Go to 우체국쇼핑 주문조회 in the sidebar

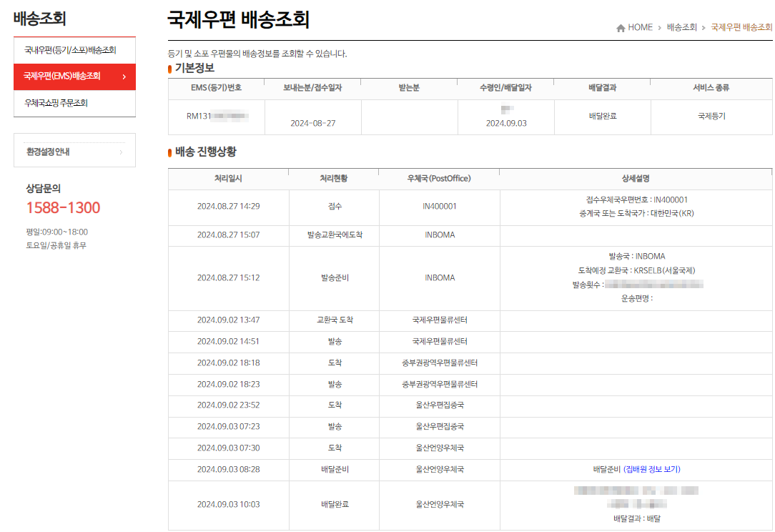[x=56, y=103]
